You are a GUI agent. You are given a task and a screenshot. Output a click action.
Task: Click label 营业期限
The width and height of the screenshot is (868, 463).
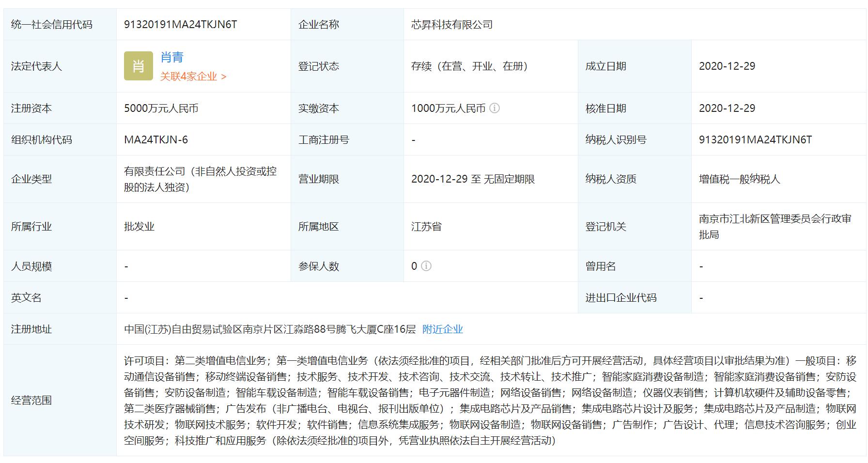(x=319, y=179)
